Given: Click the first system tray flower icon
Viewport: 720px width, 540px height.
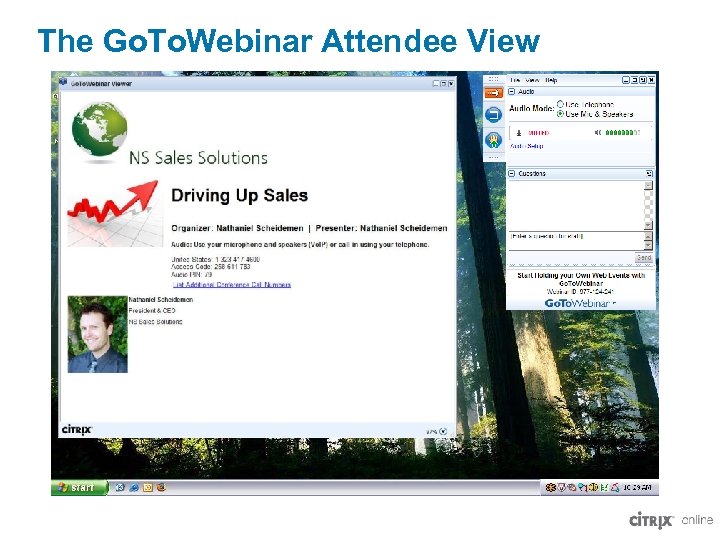Looking at the screenshot, I should 550,487.
